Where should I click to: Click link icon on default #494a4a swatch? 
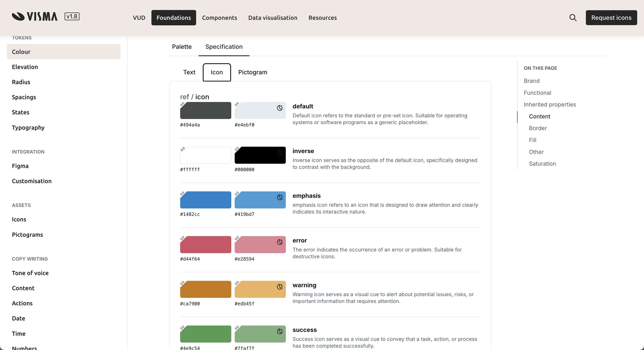click(183, 104)
